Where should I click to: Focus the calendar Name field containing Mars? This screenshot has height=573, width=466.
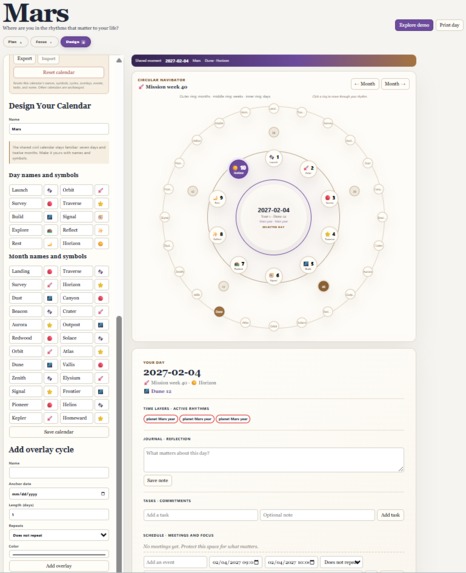59,129
